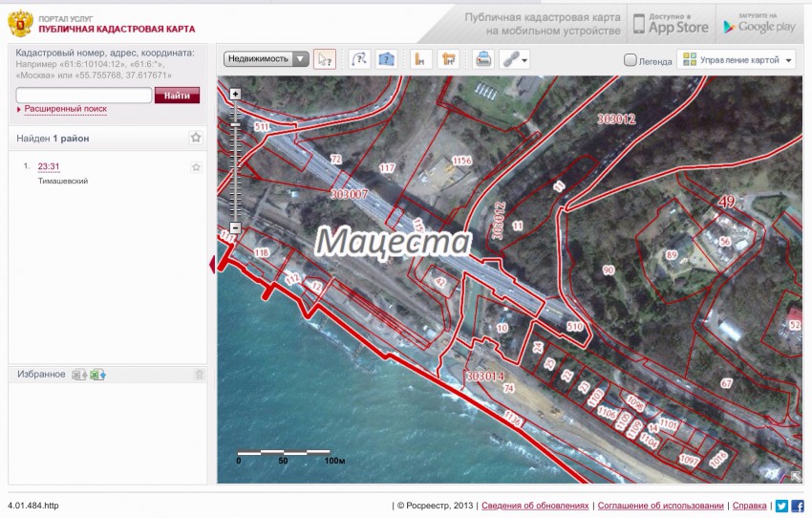Open the Twitter share icon
Viewport: 812px width, 518px height.
[x=781, y=506]
